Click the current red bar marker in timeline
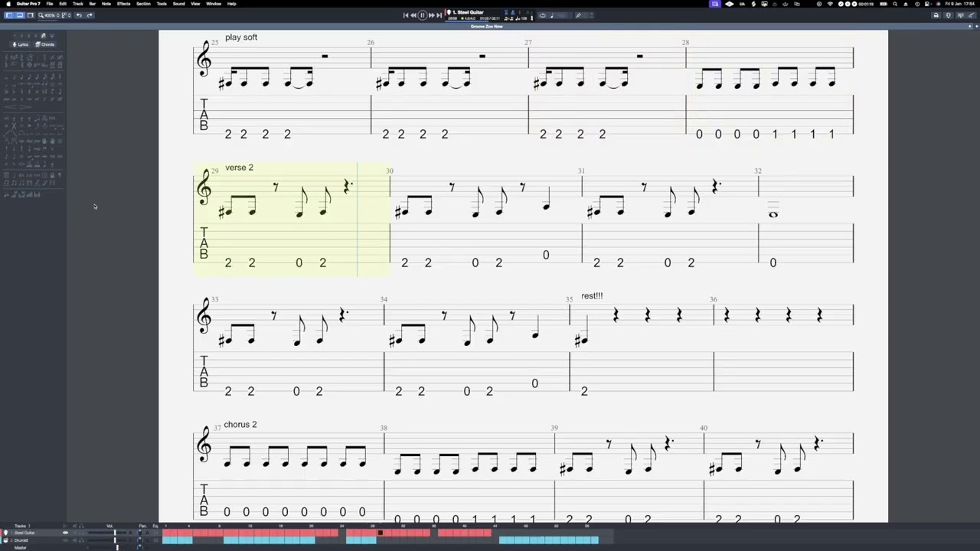The image size is (980, 551). [x=380, y=533]
